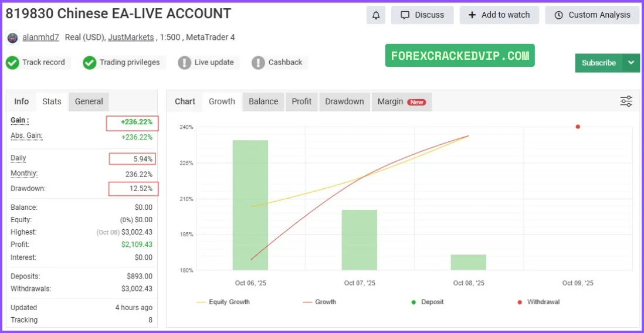
Task: Click the notification bell icon
Action: coord(376,15)
